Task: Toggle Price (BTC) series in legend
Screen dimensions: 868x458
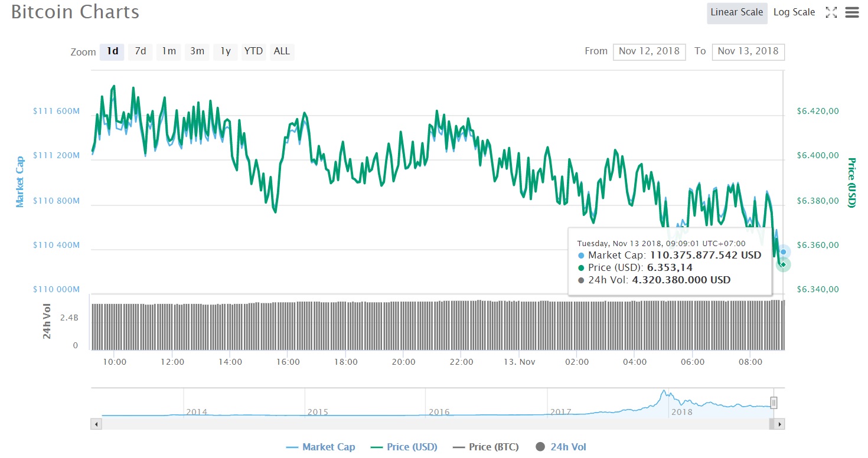Action: tap(485, 447)
